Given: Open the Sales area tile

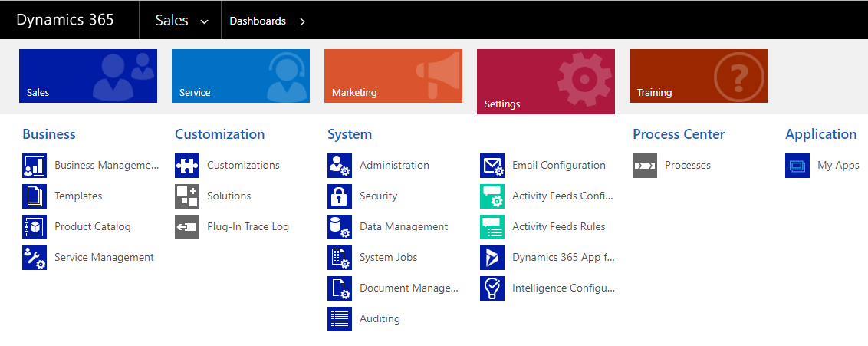Looking at the screenshot, I should pyautogui.click(x=88, y=76).
